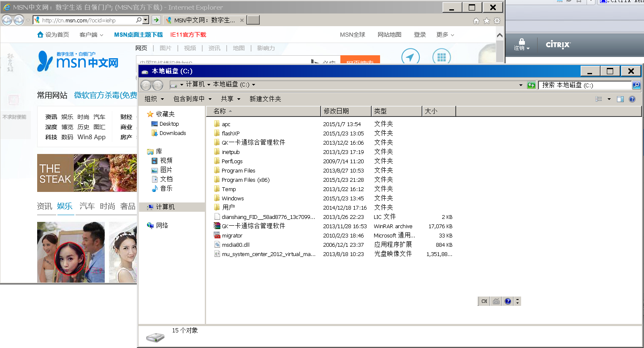Open the 组织 dropdown menu
This screenshot has height=348, width=644.
click(x=154, y=99)
